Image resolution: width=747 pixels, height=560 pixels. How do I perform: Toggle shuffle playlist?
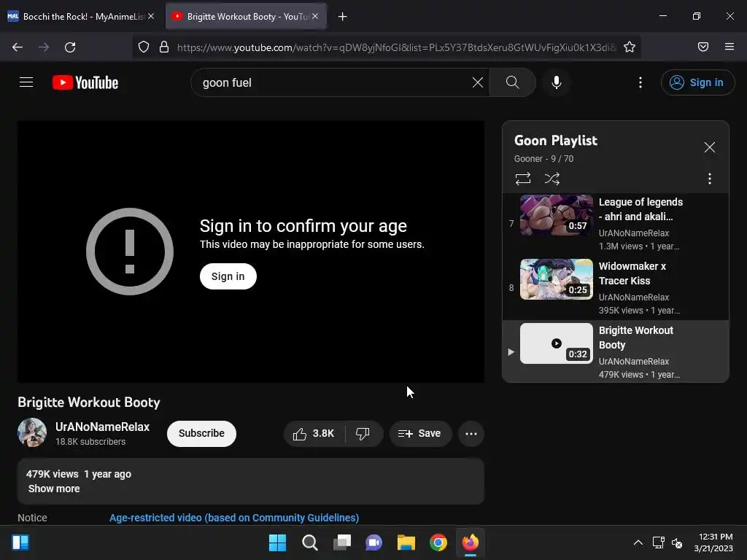pyautogui.click(x=551, y=179)
